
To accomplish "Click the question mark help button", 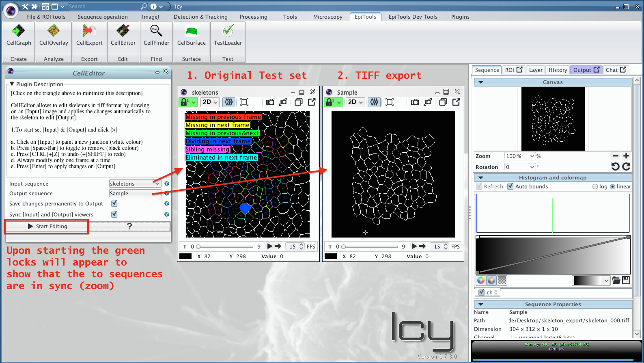I will [x=129, y=226].
